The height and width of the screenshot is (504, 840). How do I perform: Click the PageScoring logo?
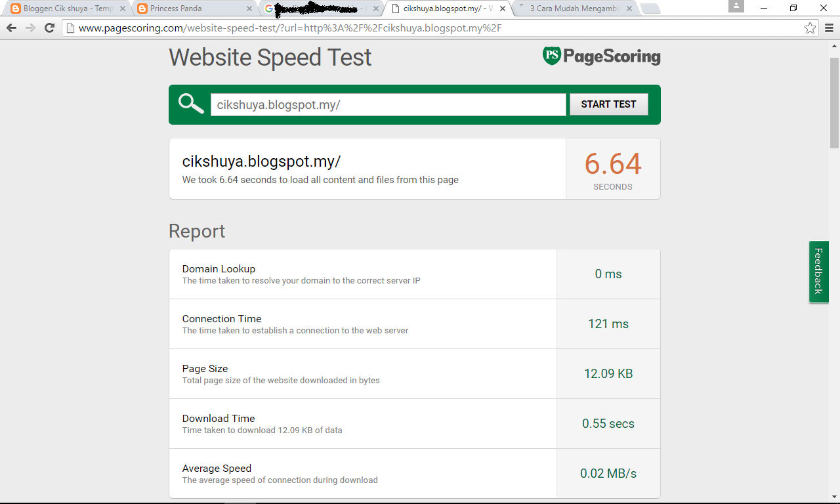pos(601,56)
